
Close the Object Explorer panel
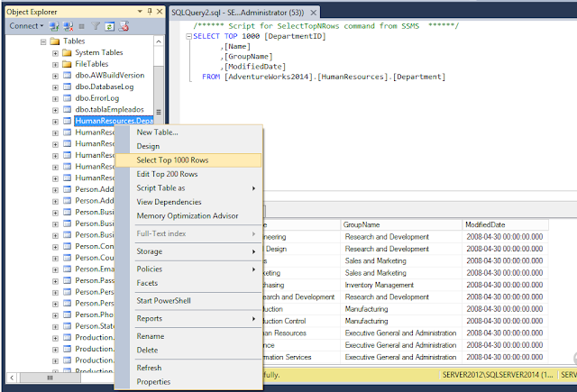pos(160,12)
